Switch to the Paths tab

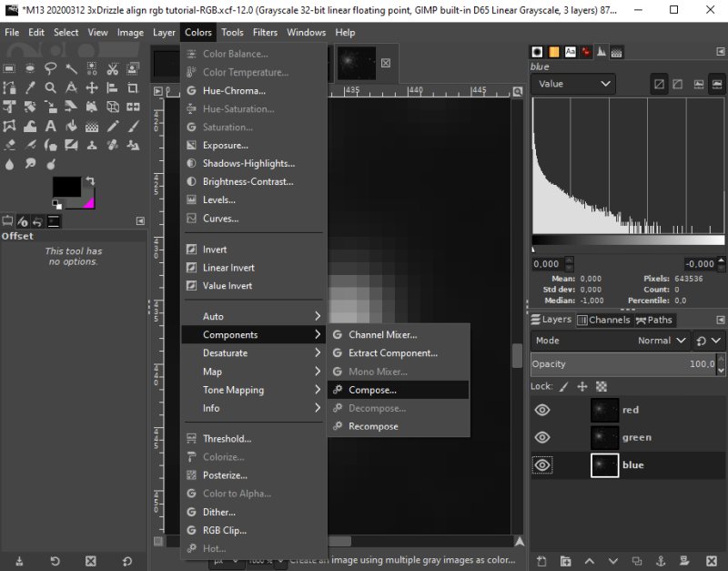[x=654, y=321]
